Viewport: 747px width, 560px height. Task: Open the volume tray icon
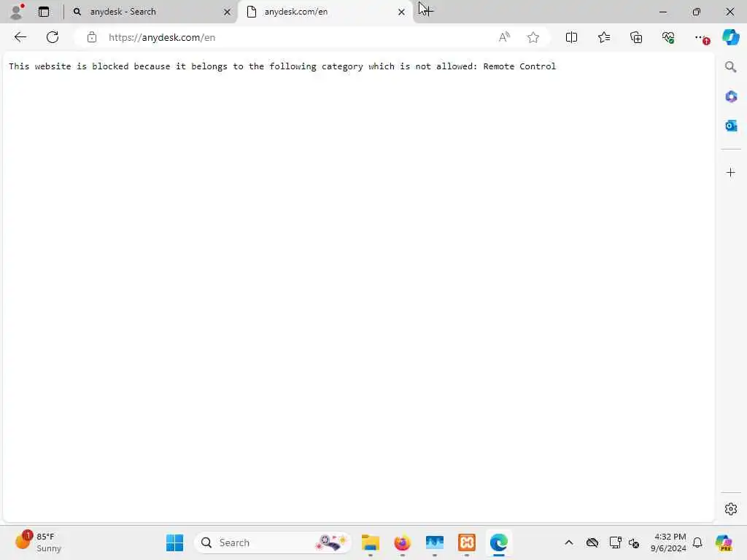coord(634,542)
